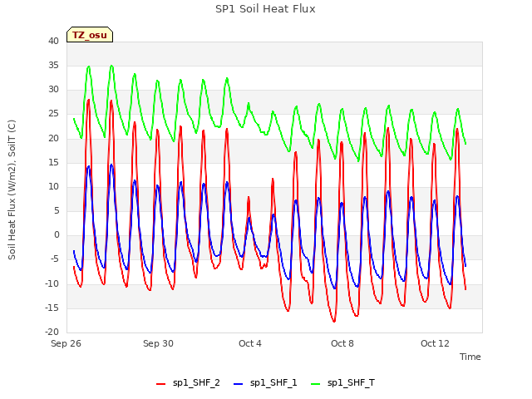The width and height of the screenshot is (532, 399).
Task: Click the -15 y-axis tick label
Action: point(52,308)
